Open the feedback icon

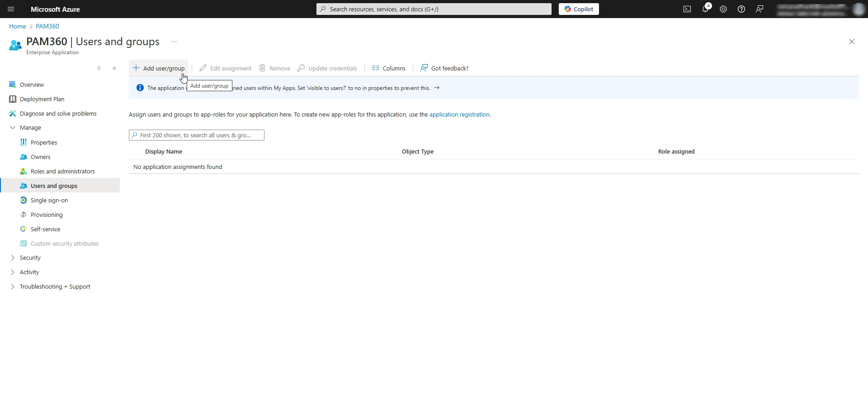click(x=759, y=9)
